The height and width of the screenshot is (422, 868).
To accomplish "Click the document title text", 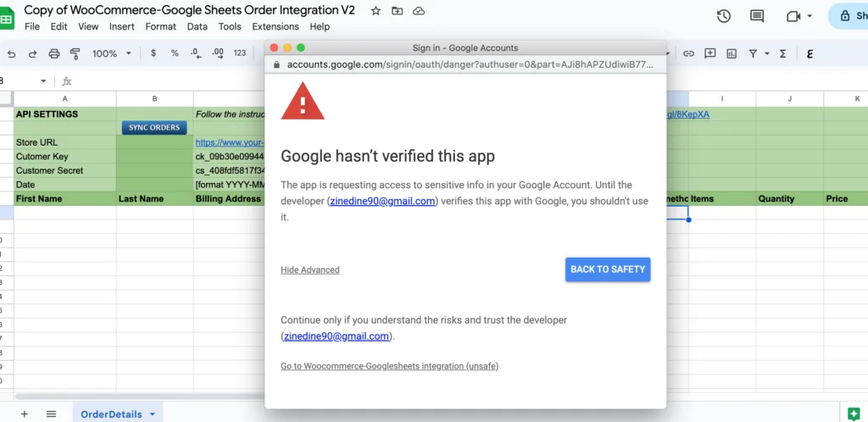I will click(x=189, y=10).
